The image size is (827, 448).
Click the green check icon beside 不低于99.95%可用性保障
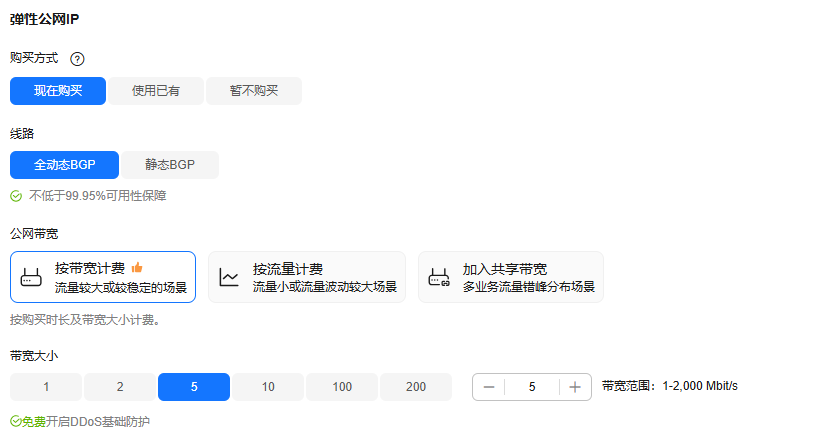point(16,196)
